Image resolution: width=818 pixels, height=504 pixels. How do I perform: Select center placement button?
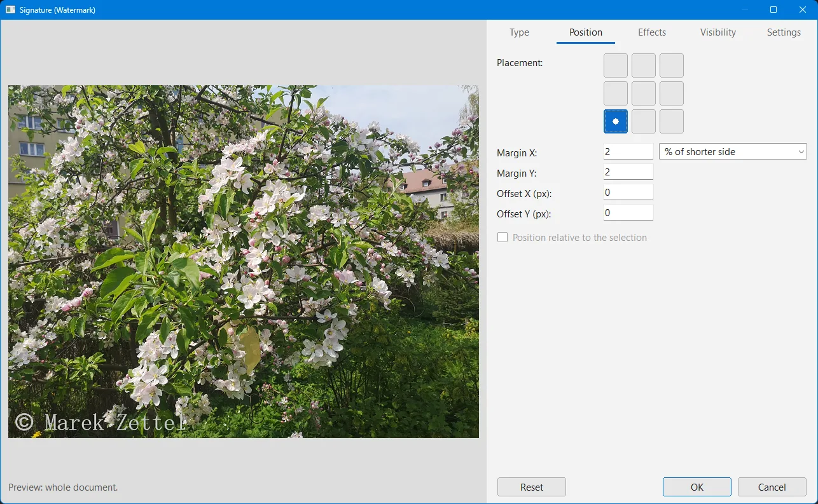pos(644,93)
